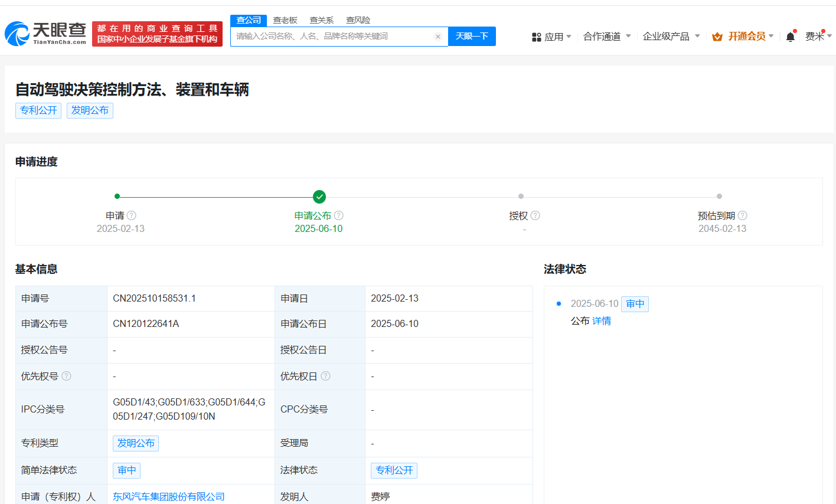Select the 查关系 search tab
836x504 pixels.
(322, 20)
